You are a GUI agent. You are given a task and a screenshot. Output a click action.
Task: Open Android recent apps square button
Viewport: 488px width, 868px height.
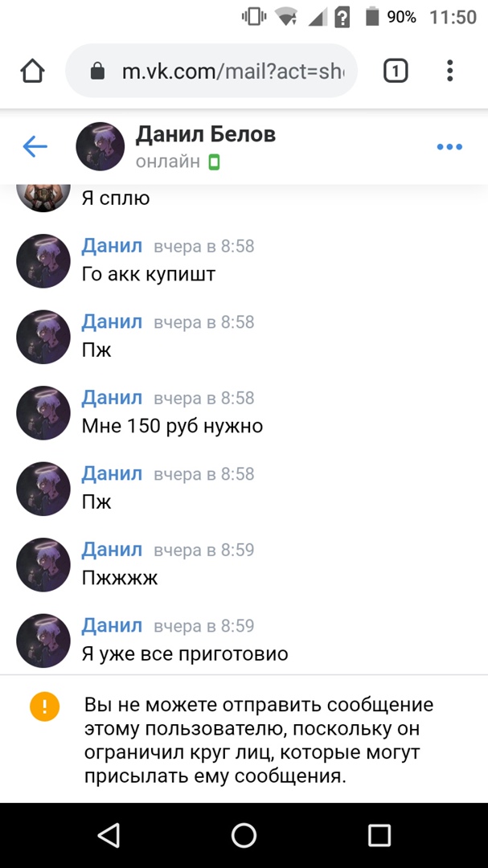(379, 835)
